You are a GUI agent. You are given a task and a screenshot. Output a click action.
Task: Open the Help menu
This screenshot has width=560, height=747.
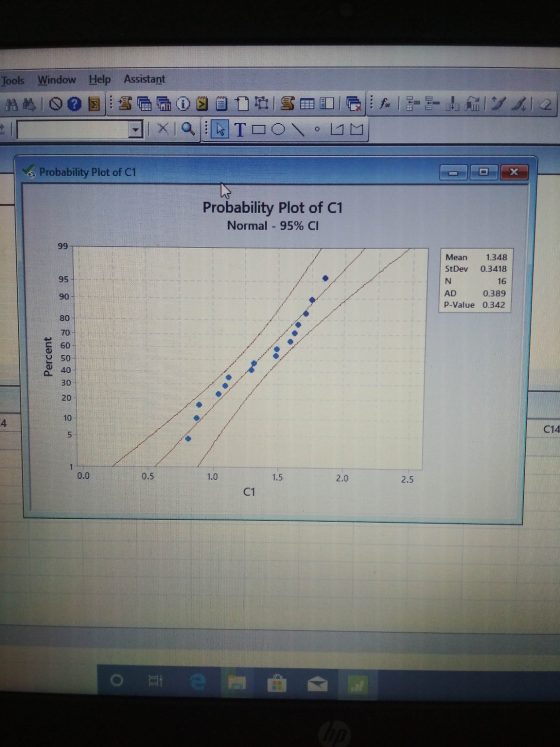100,79
